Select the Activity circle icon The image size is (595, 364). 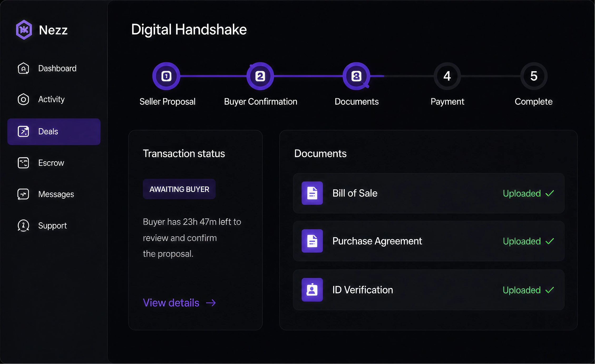(23, 100)
